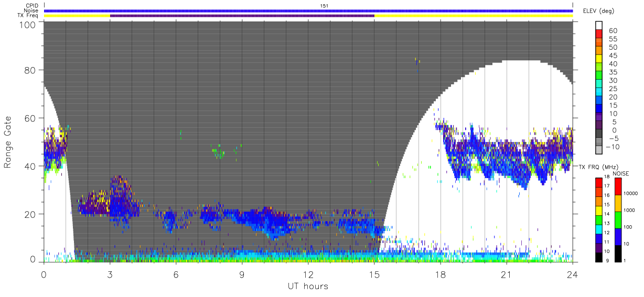Select the '12' label on the TX FRQ scale

(x=607, y=233)
